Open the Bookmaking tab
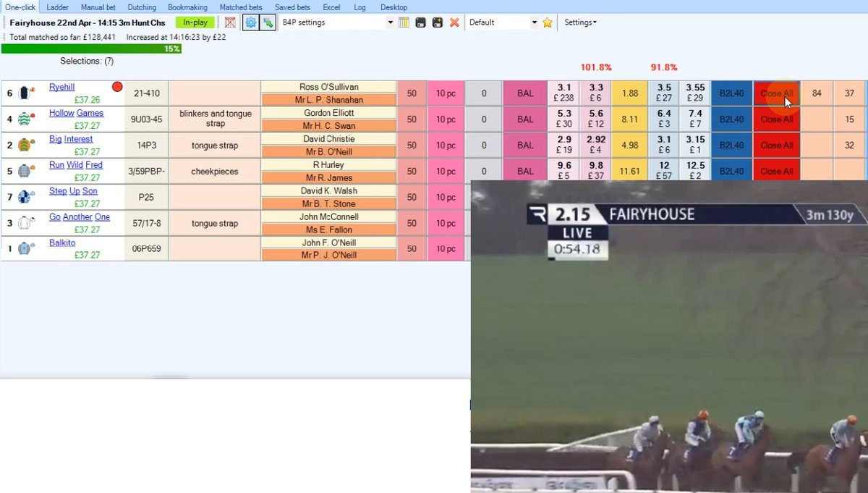The image size is (868, 493). (x=187, y=7)
